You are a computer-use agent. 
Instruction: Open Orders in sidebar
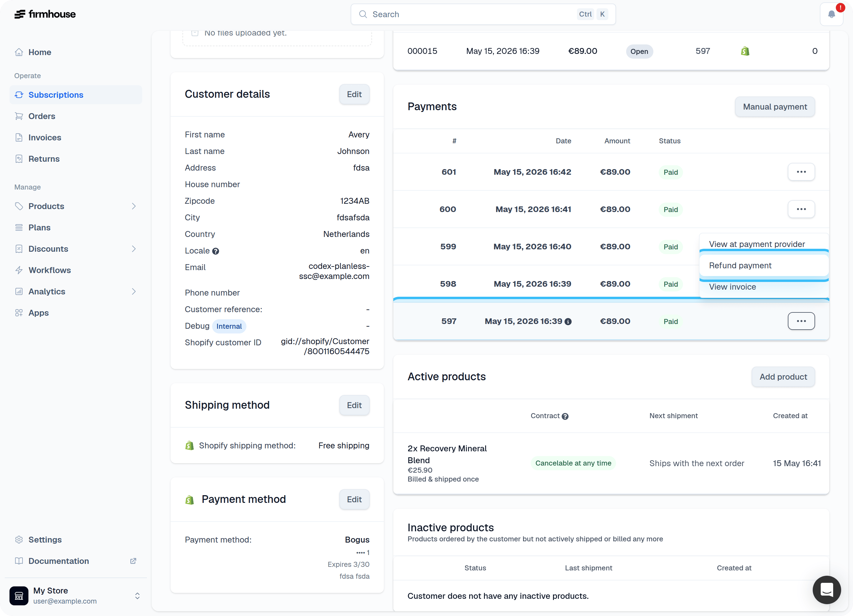coord(76,116)
